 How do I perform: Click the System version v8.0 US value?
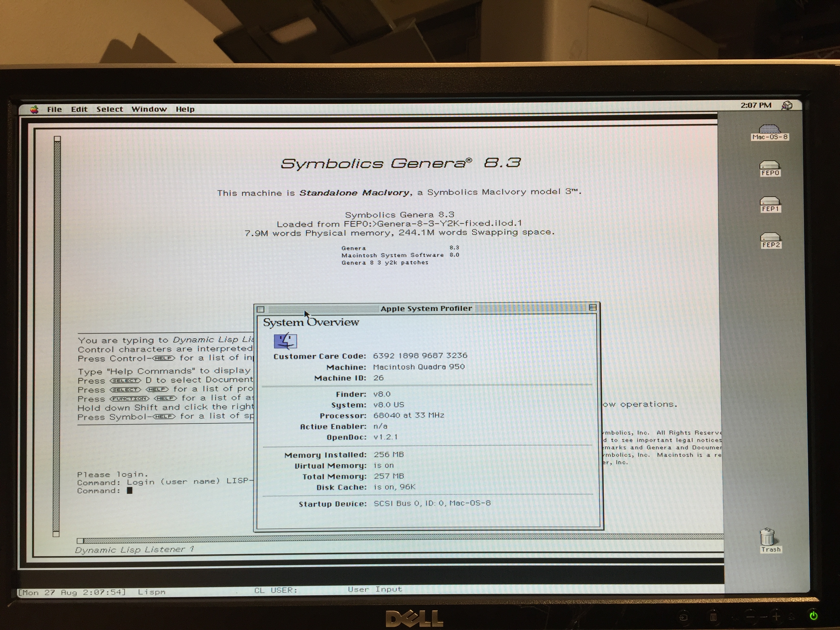(x=389, y=405)
